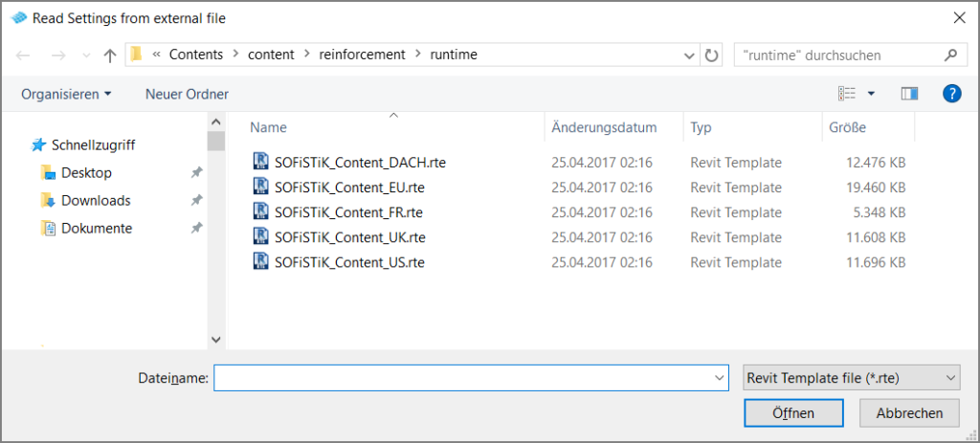Click navigation pane scroll up arrow

click(216, 122)
